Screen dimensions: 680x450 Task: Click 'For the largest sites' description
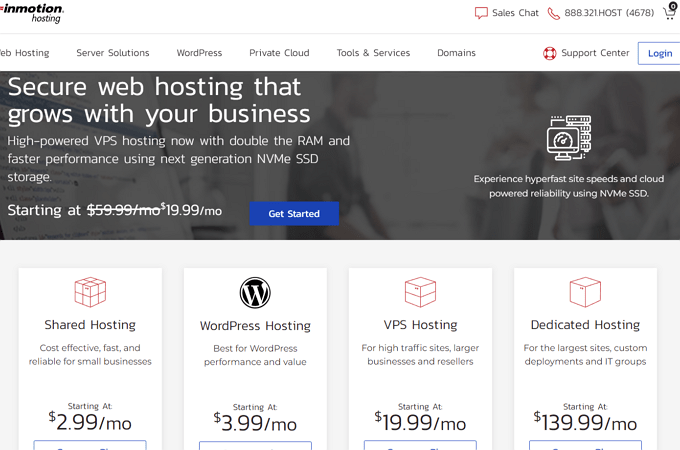pos(585,355)
